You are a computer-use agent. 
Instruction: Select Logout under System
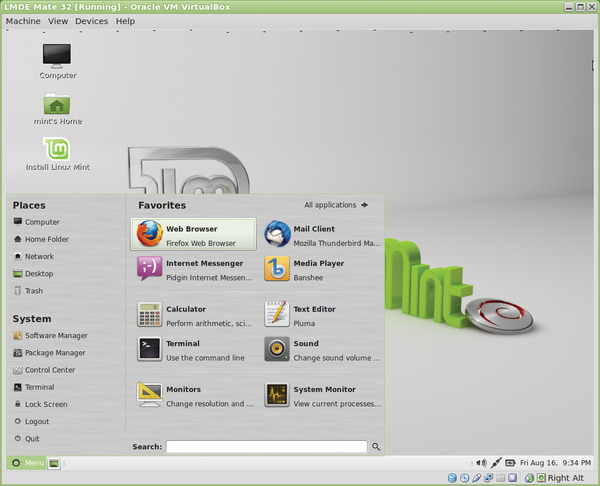tap(32, 422)
